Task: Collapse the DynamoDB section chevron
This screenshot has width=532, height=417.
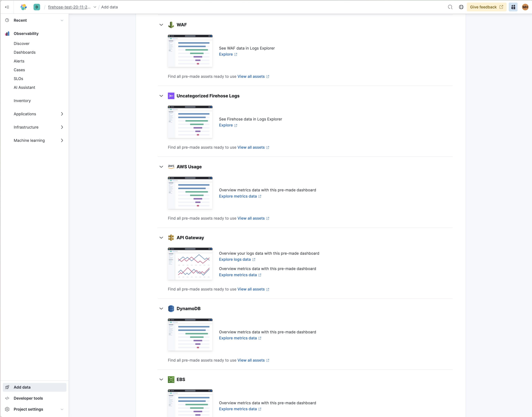Action: pos(161,309)
